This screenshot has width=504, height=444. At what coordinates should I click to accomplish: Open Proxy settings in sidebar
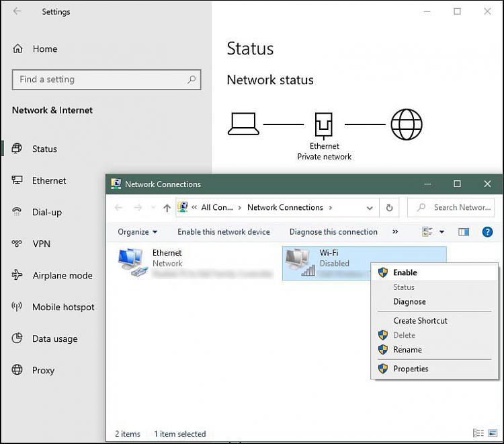33,370
